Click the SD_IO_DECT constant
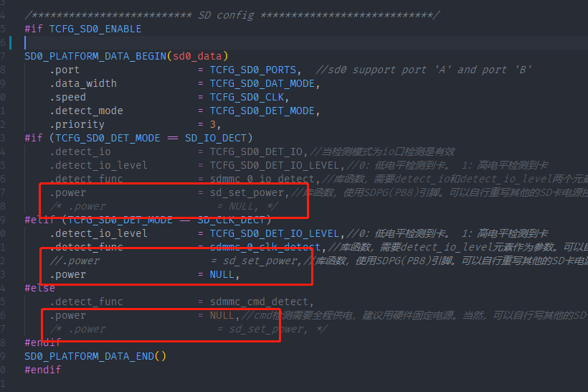This screenshot has width=588, height=392. pyautogui.click(x=216, y=138)
